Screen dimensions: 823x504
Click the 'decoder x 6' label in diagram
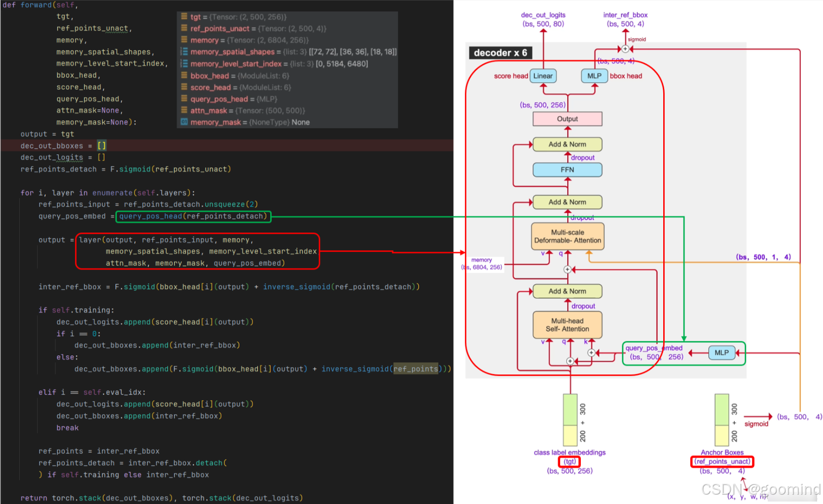point(501,53)
